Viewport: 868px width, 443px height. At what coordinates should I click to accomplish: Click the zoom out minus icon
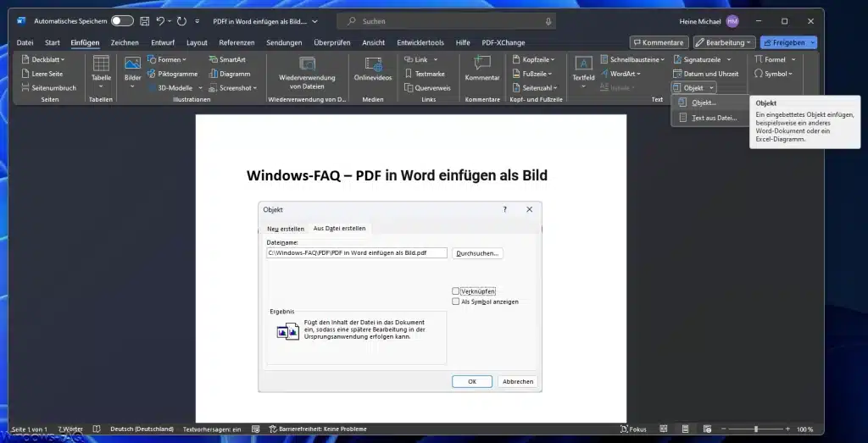coord(722,429)
